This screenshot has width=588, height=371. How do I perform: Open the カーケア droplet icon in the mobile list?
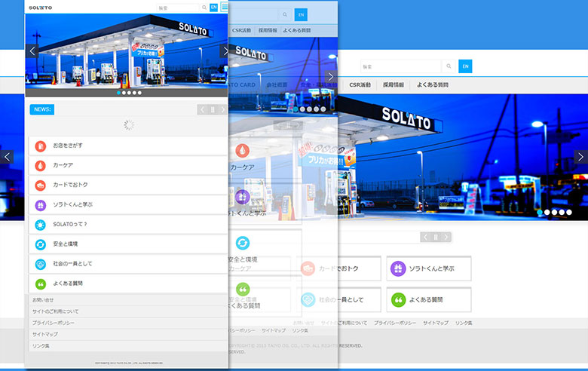(41, 165)
